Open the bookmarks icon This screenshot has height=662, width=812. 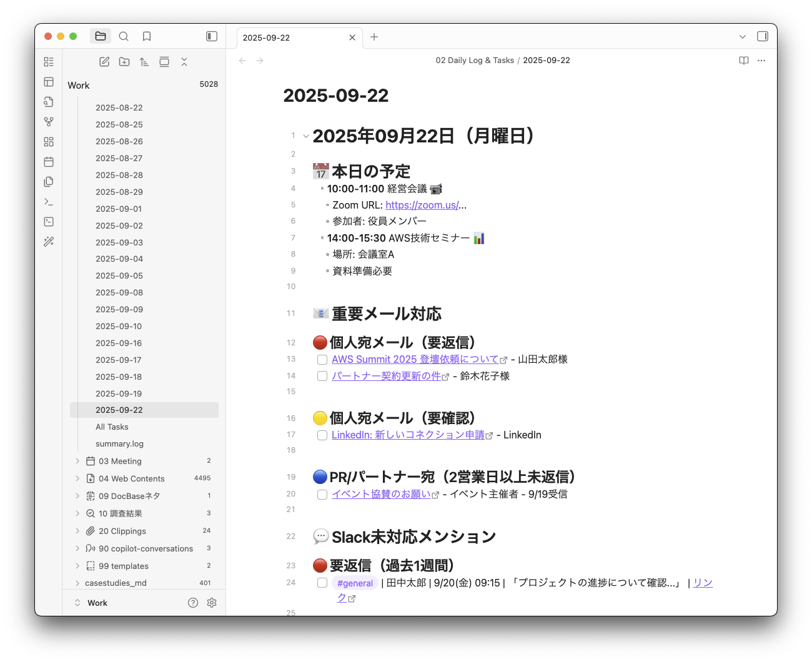(x=147, y=36)
